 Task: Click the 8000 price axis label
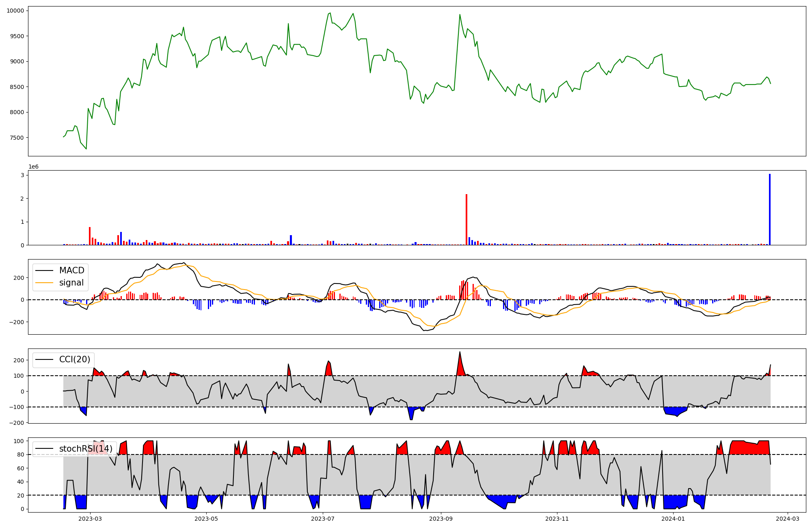(17, 112)
